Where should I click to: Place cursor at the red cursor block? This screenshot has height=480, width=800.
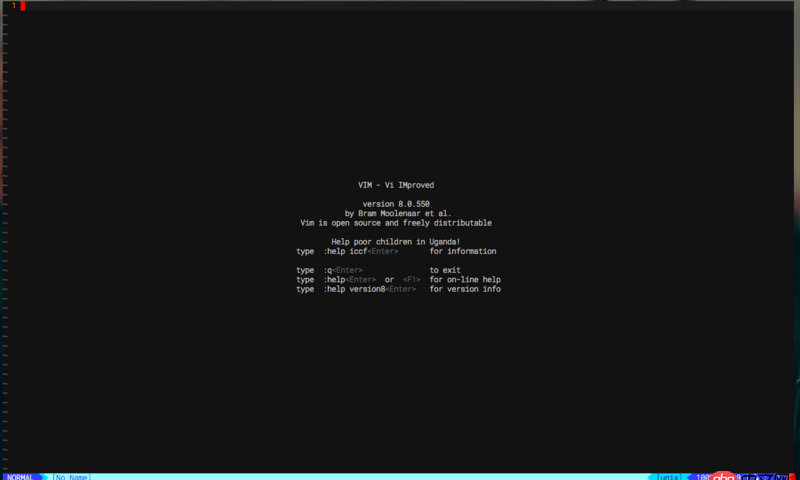pos(22,6)
